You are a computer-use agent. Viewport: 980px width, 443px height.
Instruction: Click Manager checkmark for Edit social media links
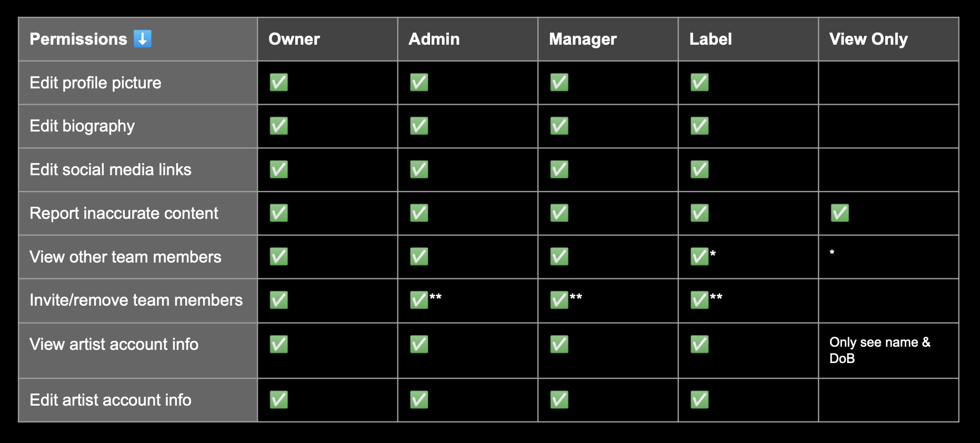pyautogui.click(x=559, y=169)
